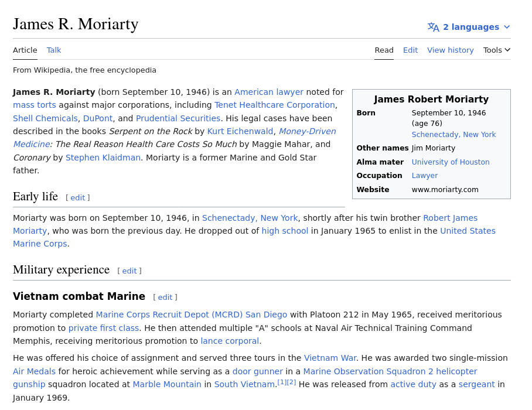Open the DuPont link
This screenshot has width=532, height=410.
click(x=98, y=118)
